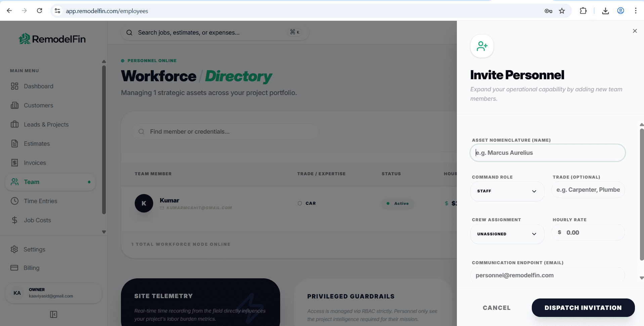Click the Trade optional field
The height and width of the screenshot is (326, 644).
pyautogui.click(x=588, y=190)
